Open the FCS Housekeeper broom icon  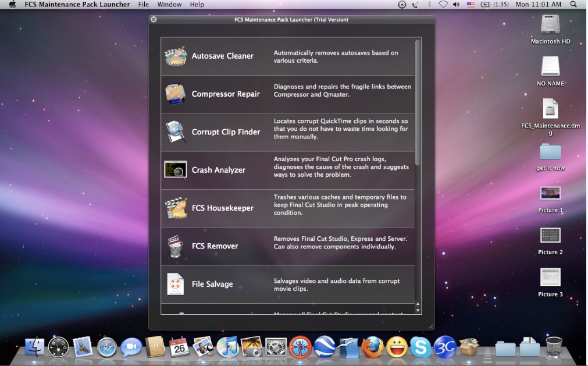(176, 208)
